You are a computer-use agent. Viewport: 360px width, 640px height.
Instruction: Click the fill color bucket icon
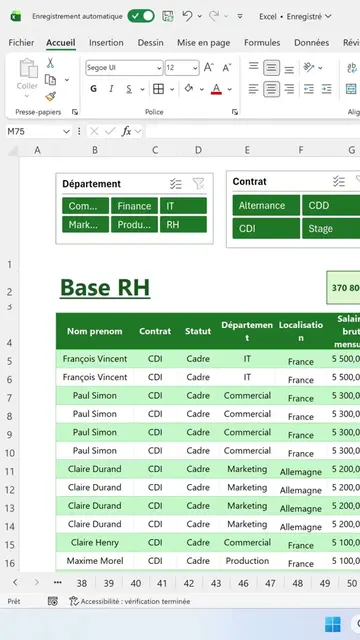[189, 89]
